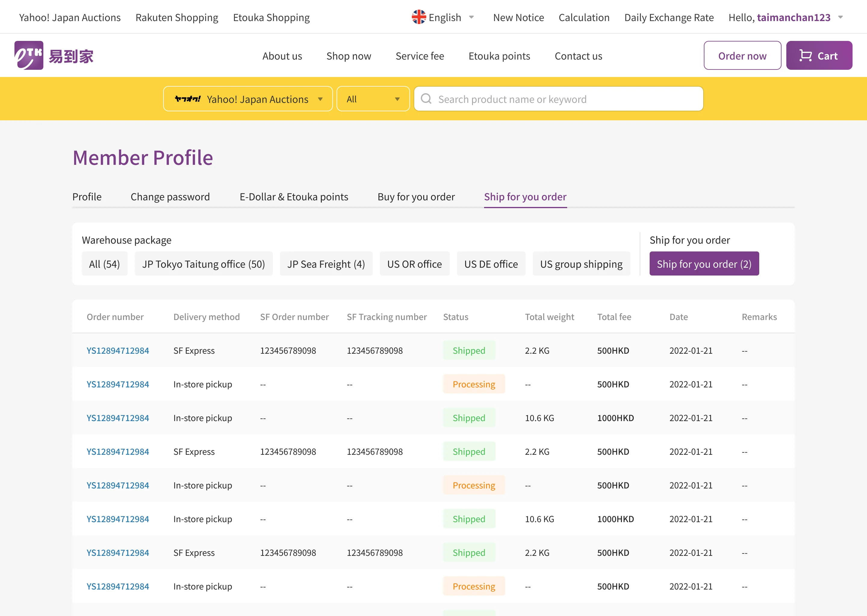This screenshot has height=616, width=867.
Task: Open the taimanchan123 account menu arrow
Action: click(x=841, y=17)
